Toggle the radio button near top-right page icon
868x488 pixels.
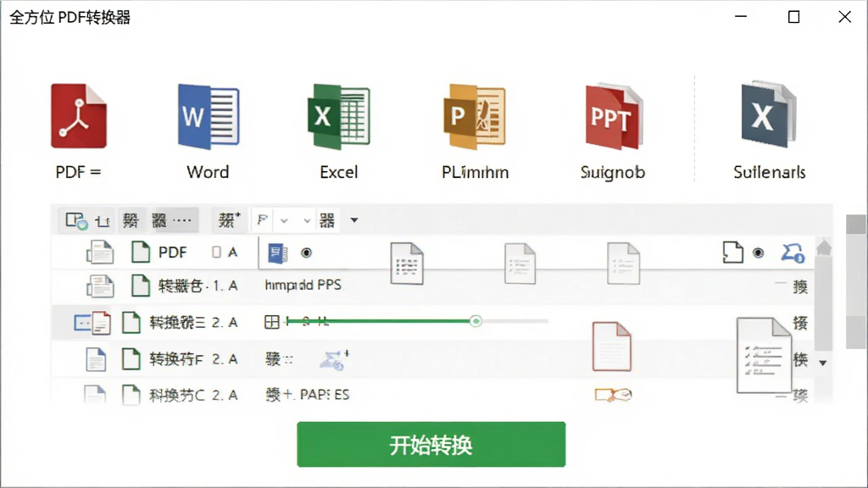[759, 252]
